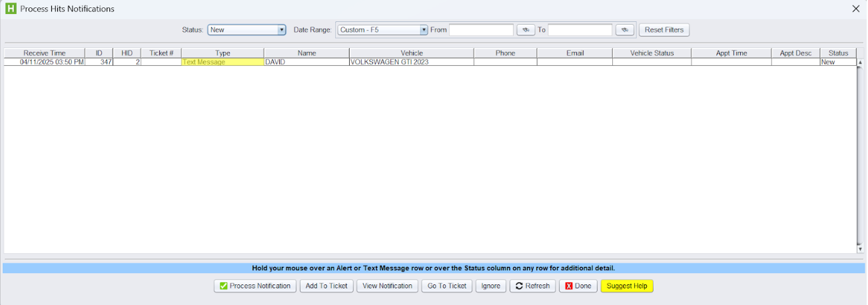Click the Reset Filters button
The image size is (868, 305).
(x=663, y=30)
